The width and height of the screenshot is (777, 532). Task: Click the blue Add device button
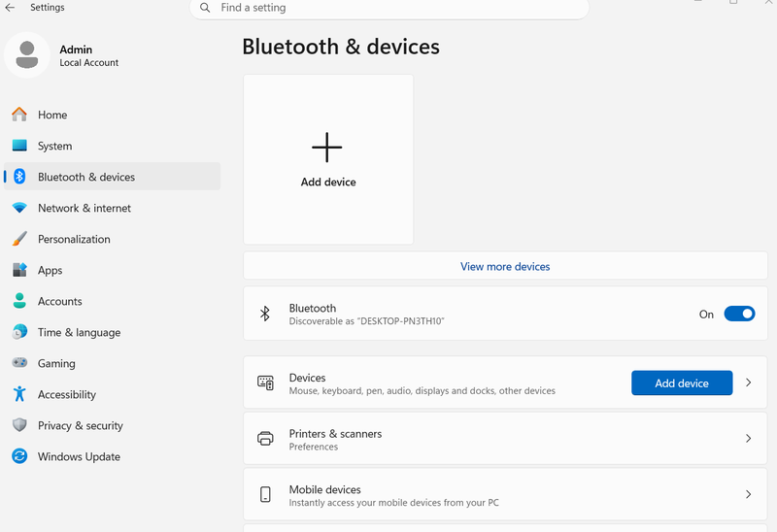[x=682, y=382]
